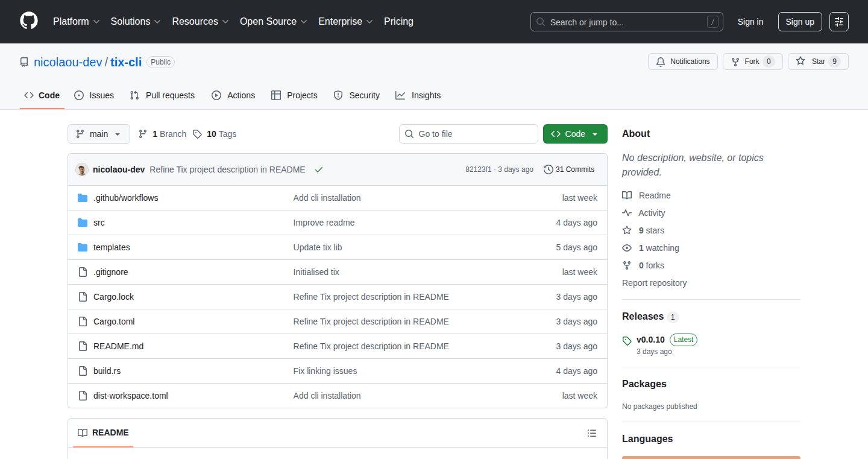Switch to the Actions tab
868x459 pixels.
(x=233, y=95)
